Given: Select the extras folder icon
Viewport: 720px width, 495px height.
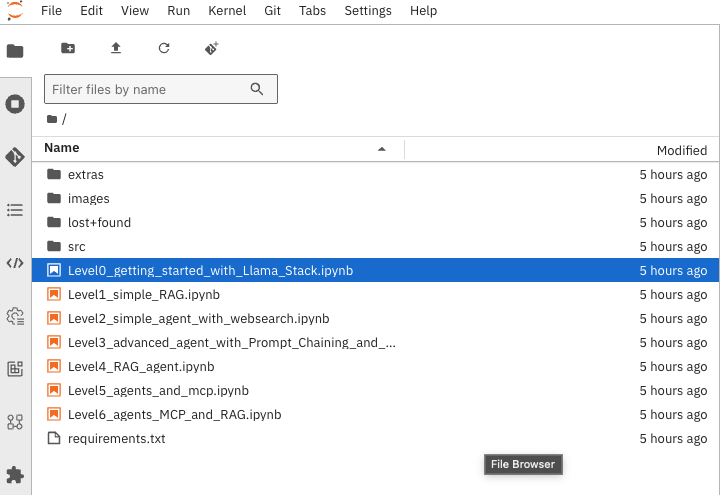Looking at the screenshot, I should tap(54, 174).
